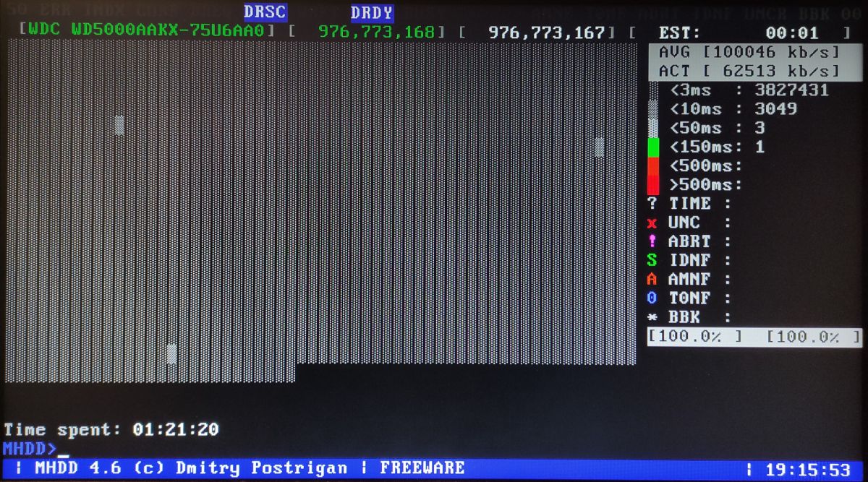Click the AVG [100046 kb/s] speed readout
The height and width of the screenshot is (482, 868).
pyautogui.click(x=749, y=52)
